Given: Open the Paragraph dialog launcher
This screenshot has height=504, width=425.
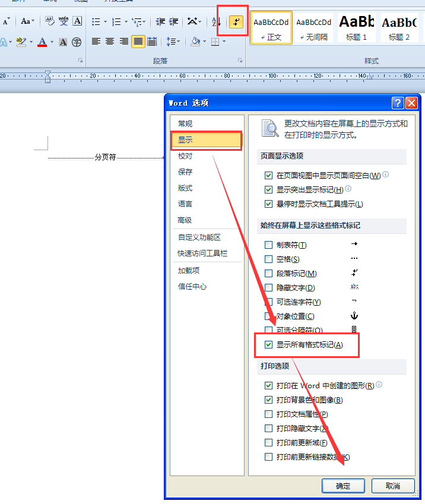Looking at the screenshot, I should 240,61.
